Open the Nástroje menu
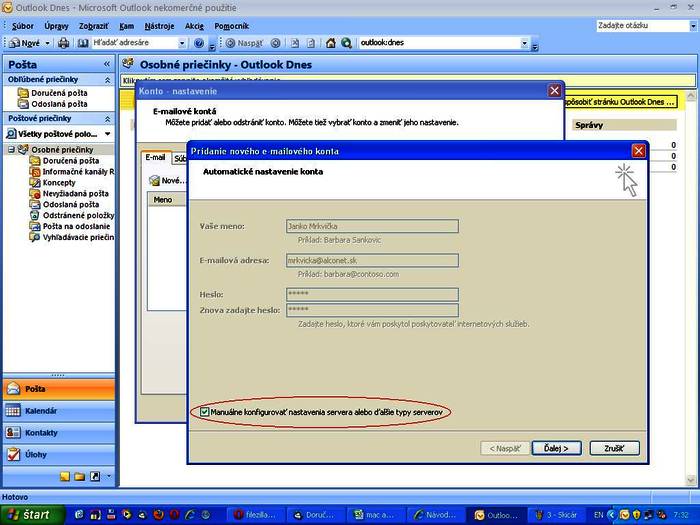The image size is (700, 525). pyautogui.click(x=159, y=26)
